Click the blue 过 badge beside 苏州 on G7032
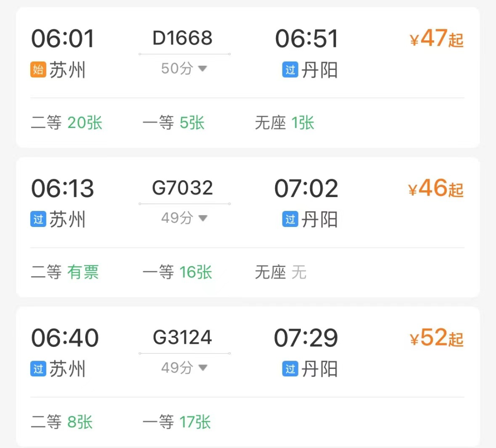The width and height of the screenshot is (496, 448). click(38, 219)
